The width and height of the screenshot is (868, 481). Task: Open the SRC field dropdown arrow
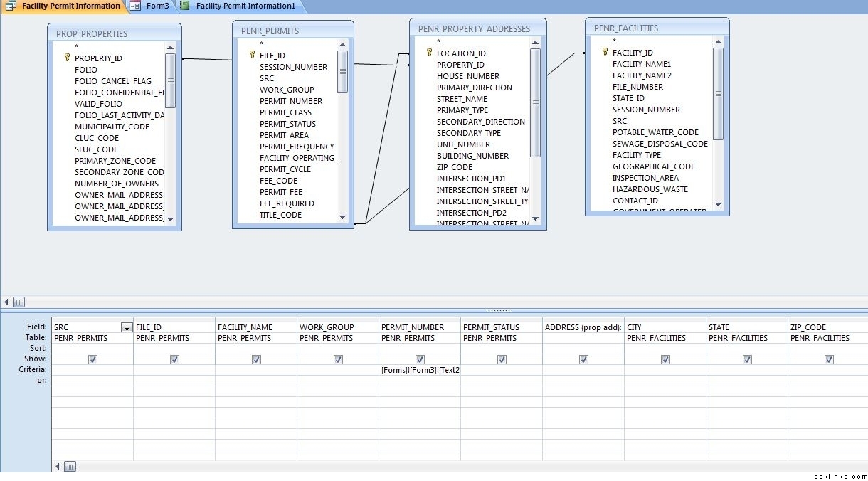pos(127,327)
